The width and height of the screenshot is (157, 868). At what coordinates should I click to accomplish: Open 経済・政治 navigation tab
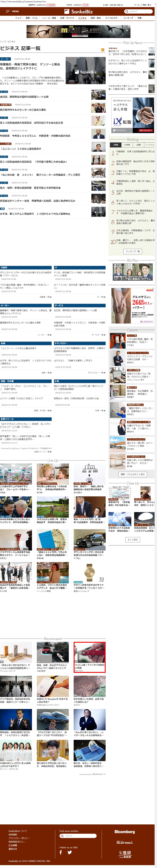(x=96, y=18)
